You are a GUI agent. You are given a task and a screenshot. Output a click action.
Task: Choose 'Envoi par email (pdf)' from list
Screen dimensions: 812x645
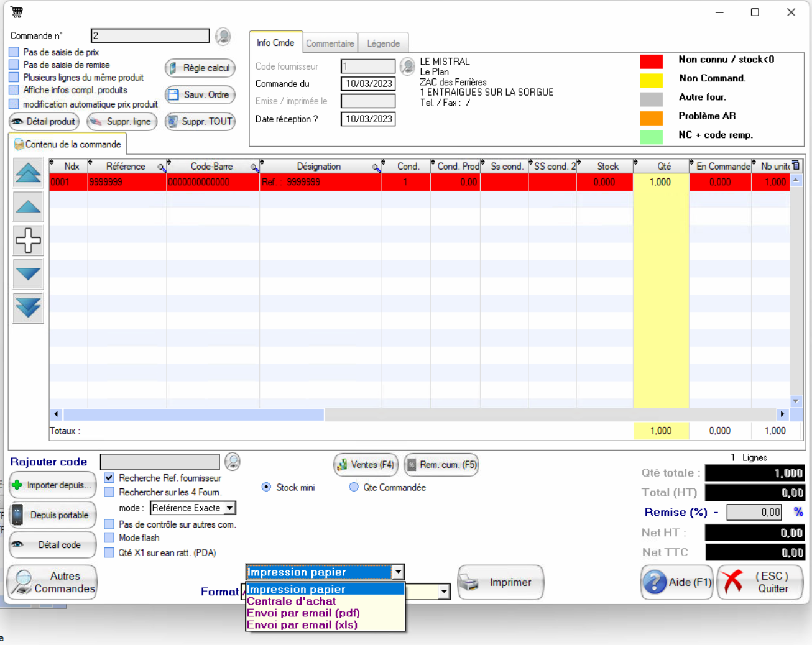[x=303, y=613]
